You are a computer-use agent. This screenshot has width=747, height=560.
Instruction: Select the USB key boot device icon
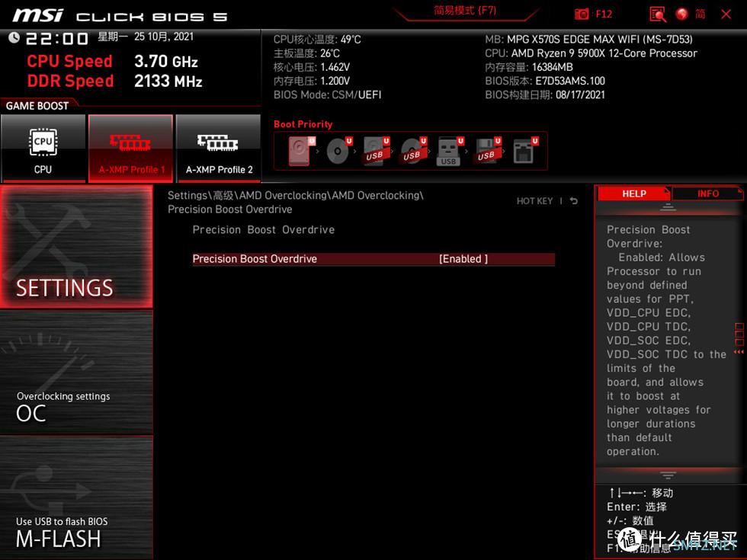click(x=450, y=151)
